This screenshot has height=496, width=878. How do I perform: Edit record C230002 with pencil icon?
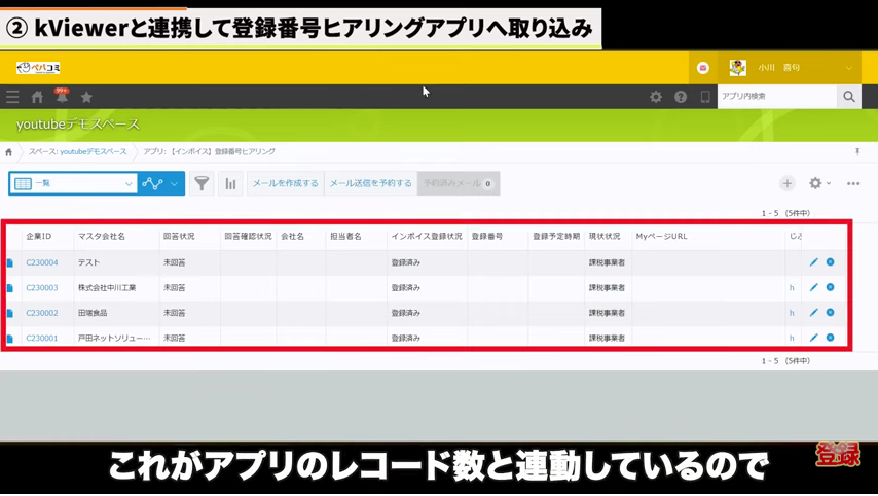814,312
